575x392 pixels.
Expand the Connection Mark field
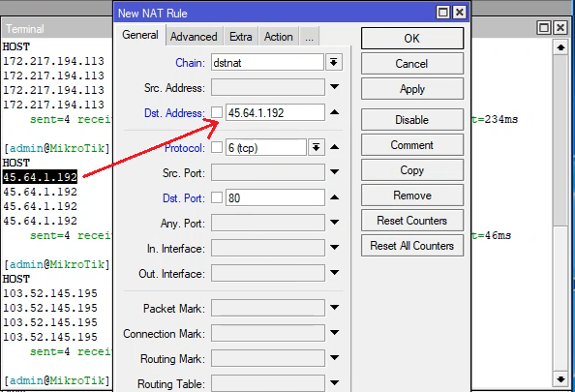tap(334, 333)
